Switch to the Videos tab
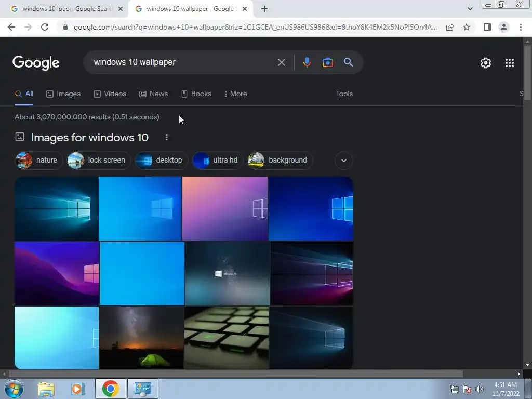The width and height of the screenshot is (532, 399). [x=110, y=94]
